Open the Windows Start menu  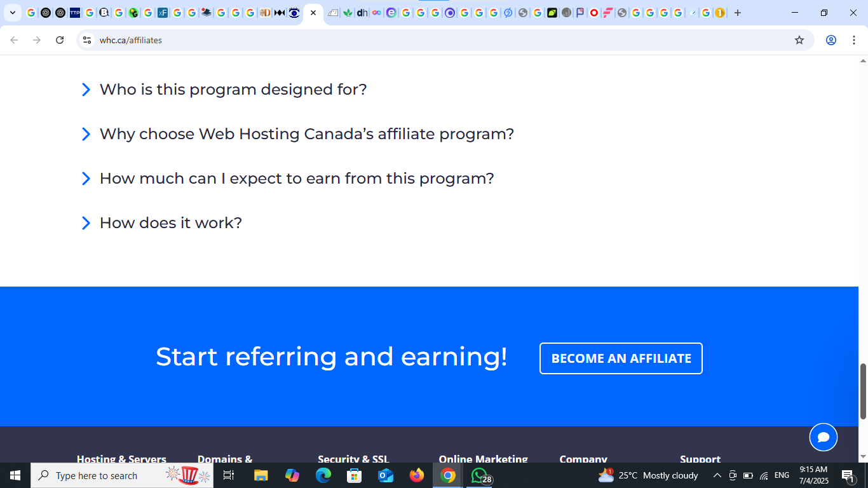click(15, 475)
